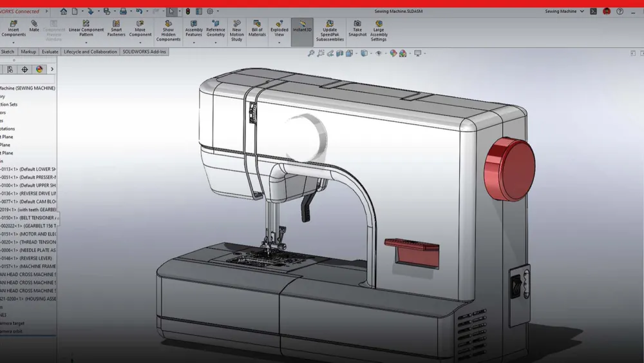
Task: Select the (MOTOR AND ELEC component
Action: pyautogui.click(x=28, y=234)
